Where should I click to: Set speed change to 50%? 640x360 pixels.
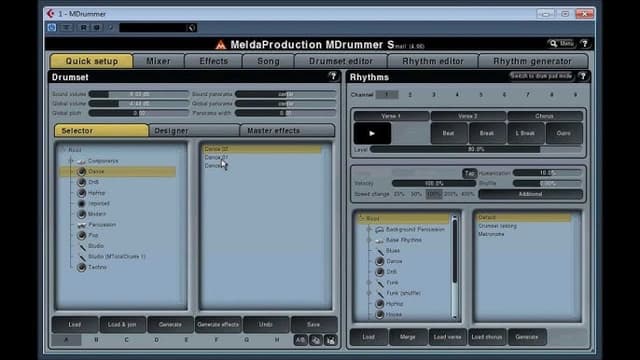click(x=416, y=194)
